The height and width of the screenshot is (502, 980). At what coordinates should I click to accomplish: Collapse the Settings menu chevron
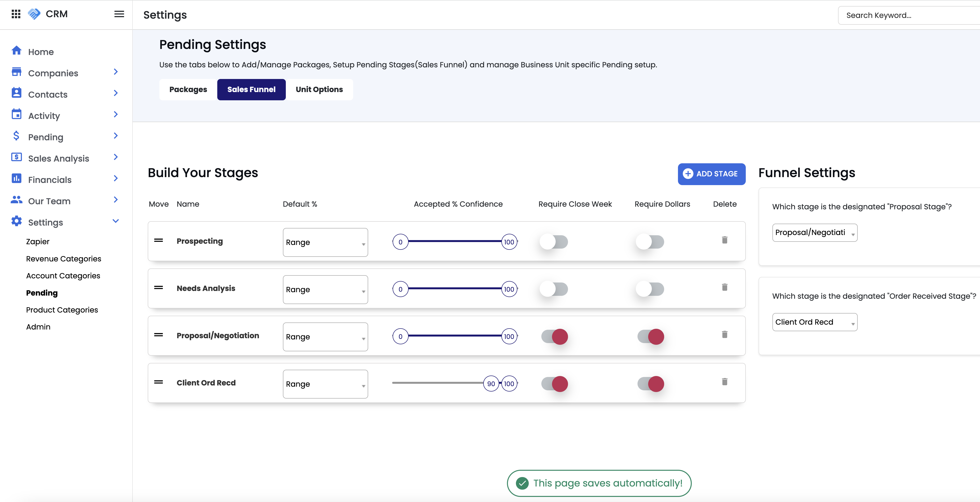click(x=116, y=221)
